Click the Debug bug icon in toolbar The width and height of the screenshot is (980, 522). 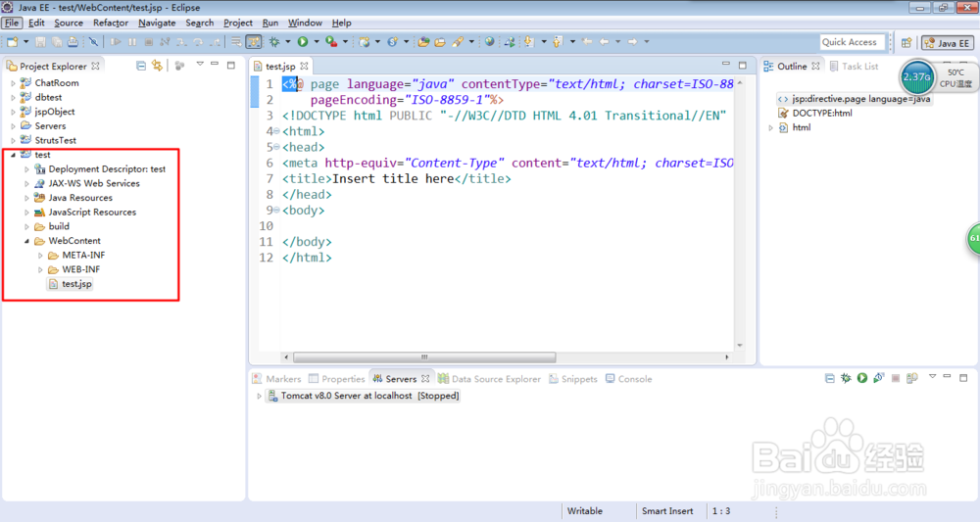[x=273, y=42]
